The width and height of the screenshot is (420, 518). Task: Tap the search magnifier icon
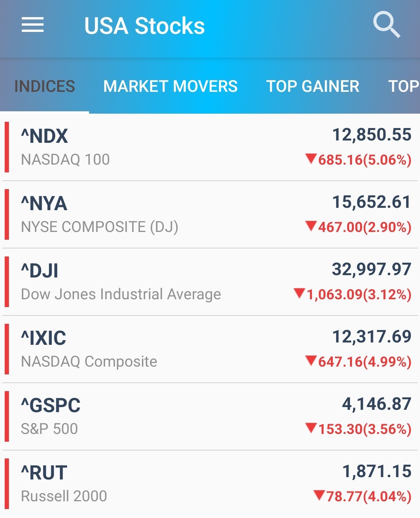386,25
